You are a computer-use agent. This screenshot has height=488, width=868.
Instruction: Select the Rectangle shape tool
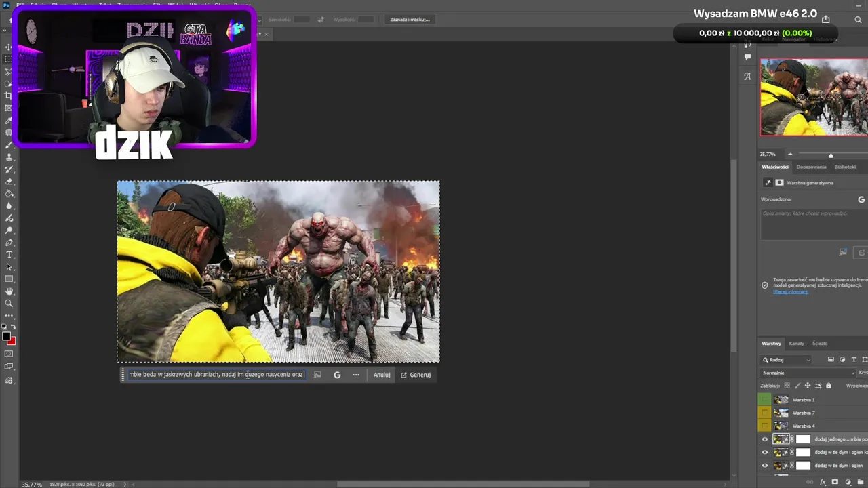pos(9,279)
